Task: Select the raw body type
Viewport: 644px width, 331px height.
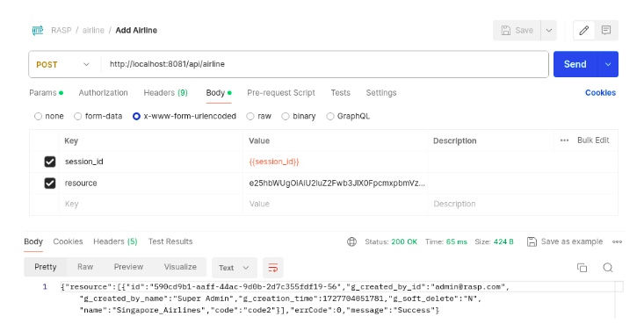Action: tap(250, 116)
